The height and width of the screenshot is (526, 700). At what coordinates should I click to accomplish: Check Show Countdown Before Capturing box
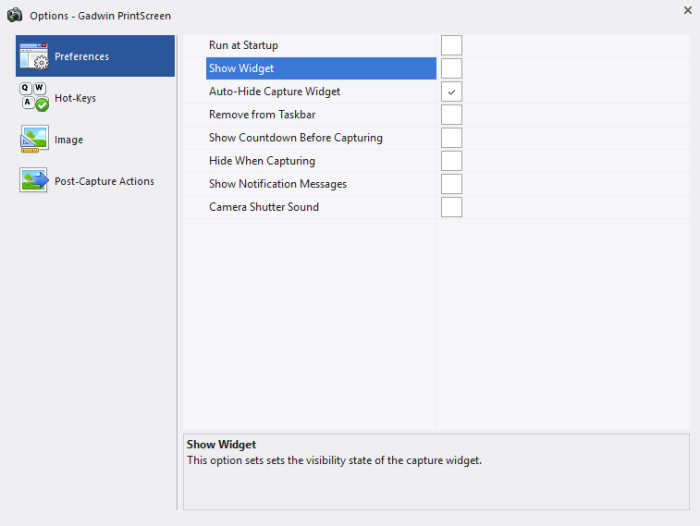pos(451,138)
